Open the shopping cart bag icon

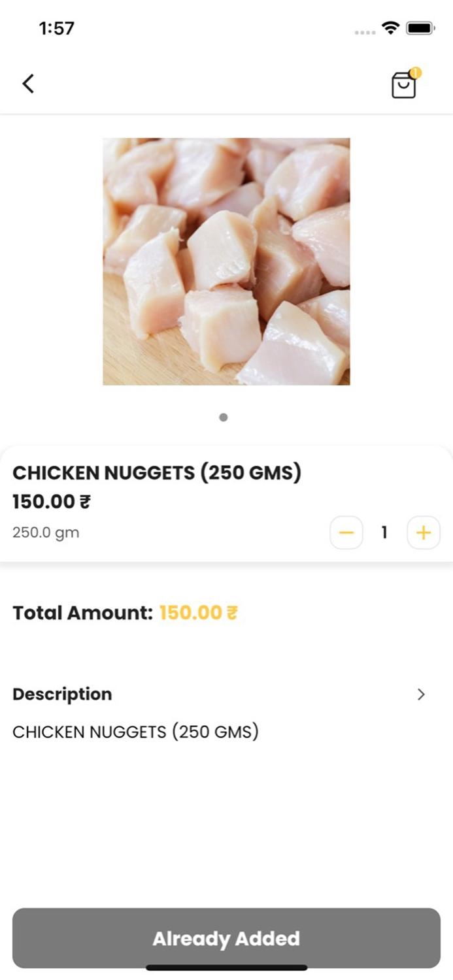pyautogui.click(x=403, y=86)
